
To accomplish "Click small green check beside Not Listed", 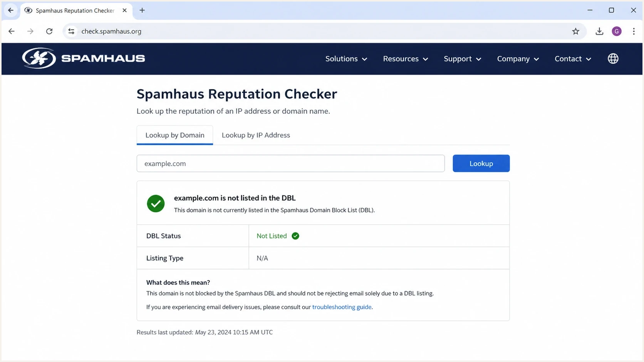I will pyautogui.click(x=295, y=236).
